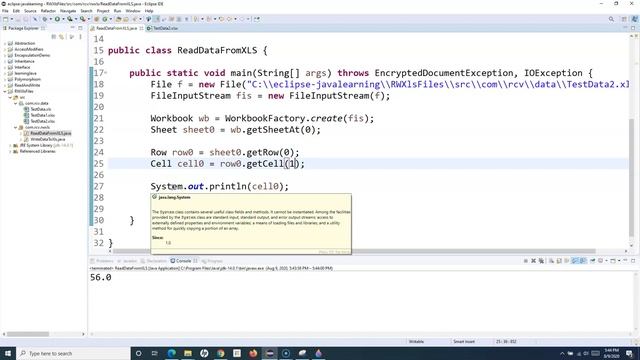This screenshot has height=360, width=640.
Task: Expand Referenced Libraries
Action: coord(10,151)
